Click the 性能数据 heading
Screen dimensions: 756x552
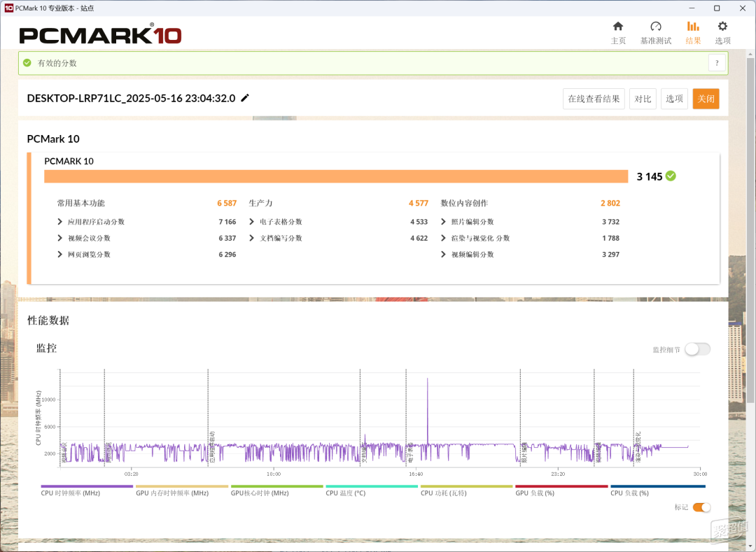[48, 320]
